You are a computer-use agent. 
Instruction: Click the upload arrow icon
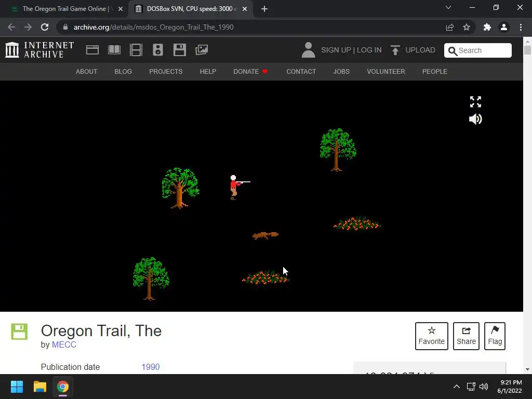point(395,50)
